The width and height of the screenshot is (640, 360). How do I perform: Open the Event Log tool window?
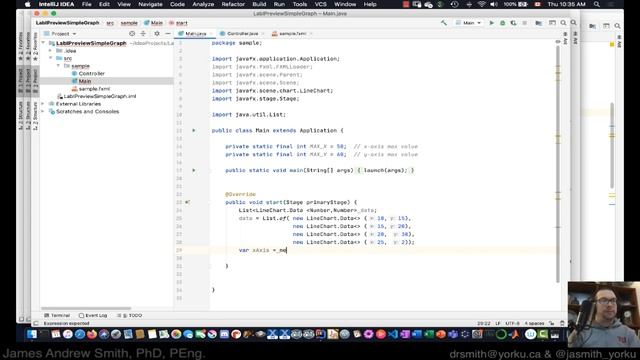tap(93, 316)
